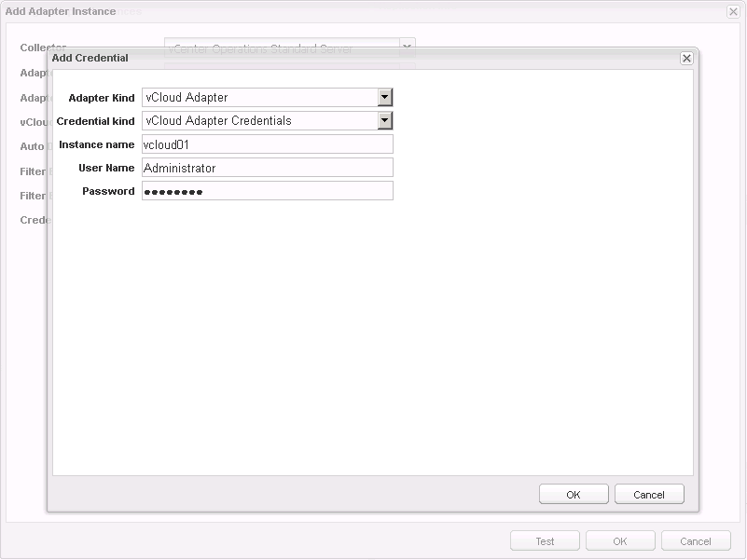Viewport: 747px width, 560px height.
Task: Close the Add Credential dialog
Action: coord(686,58)
